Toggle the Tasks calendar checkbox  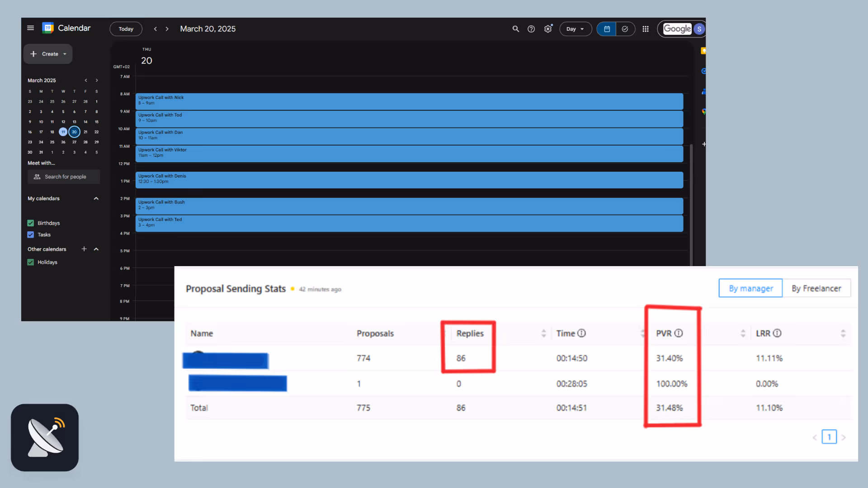[31, 235]
